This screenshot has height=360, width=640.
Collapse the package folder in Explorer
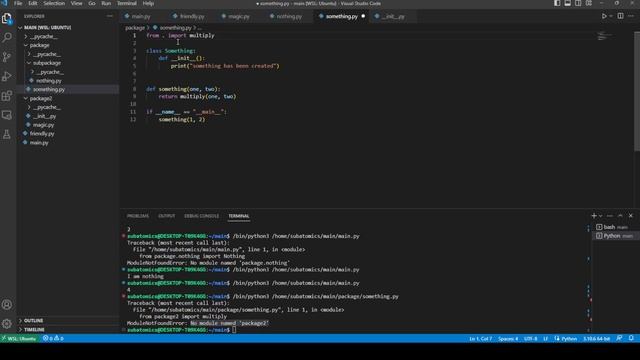(39, 45)
